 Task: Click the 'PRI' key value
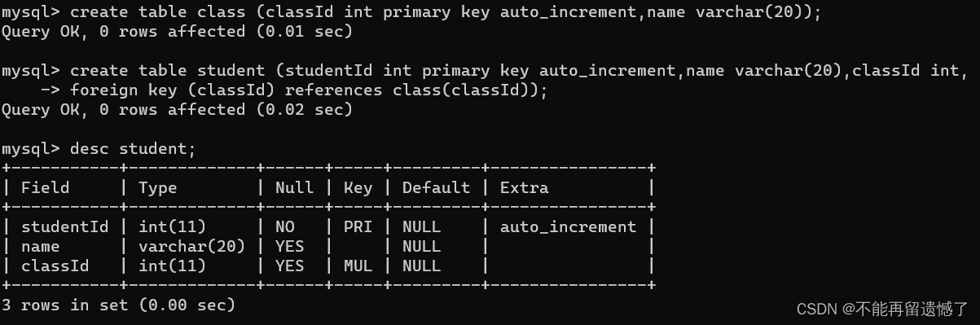pos(358,226)
